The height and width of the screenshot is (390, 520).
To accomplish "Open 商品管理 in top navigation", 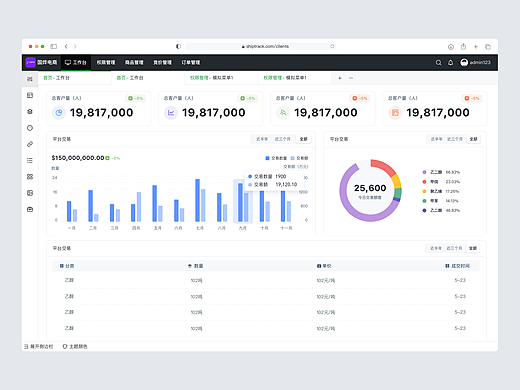I will click(134, 62).
